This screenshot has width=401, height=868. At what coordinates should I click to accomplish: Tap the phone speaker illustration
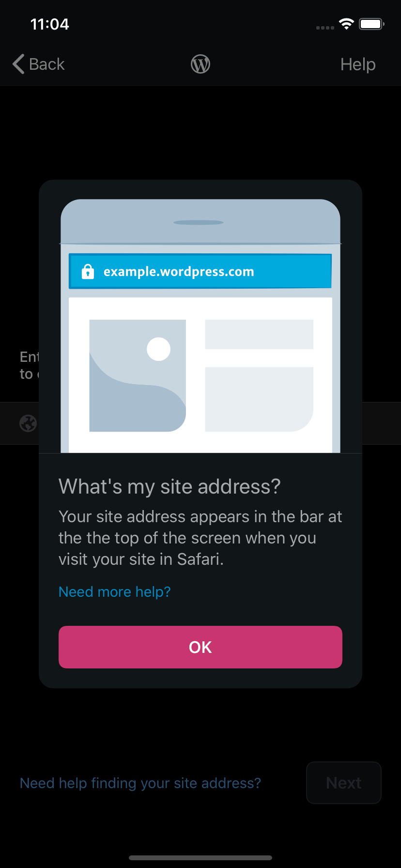pos(199,222)
